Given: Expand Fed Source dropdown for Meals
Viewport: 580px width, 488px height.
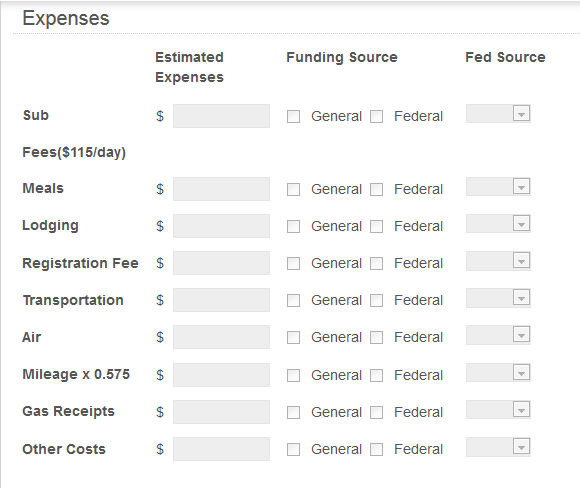Looking at the screenshot, I should coord(498,186).
